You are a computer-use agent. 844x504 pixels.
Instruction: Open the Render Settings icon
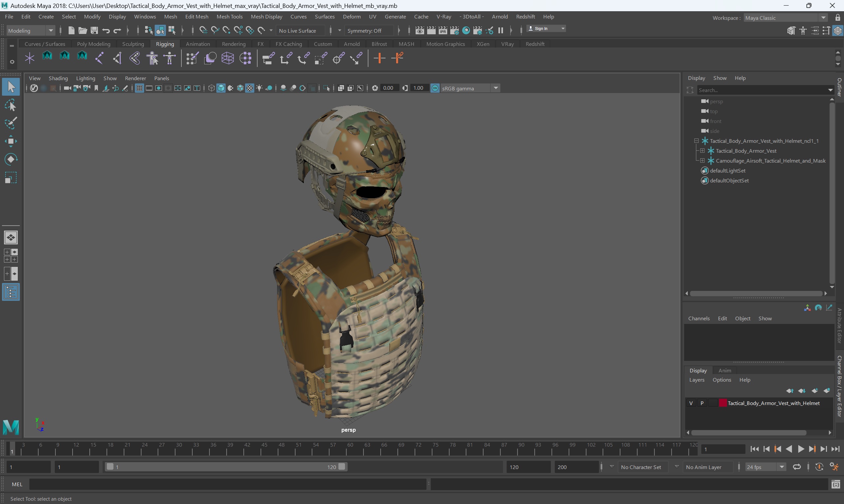pyautogui.click(x=454, y=31)
